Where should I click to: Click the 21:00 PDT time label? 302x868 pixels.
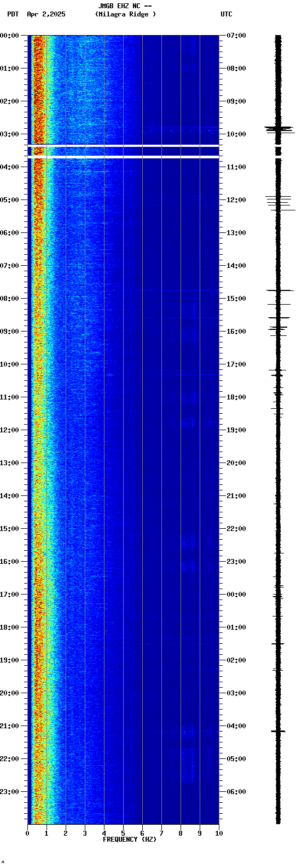click(x=10, y=726)
